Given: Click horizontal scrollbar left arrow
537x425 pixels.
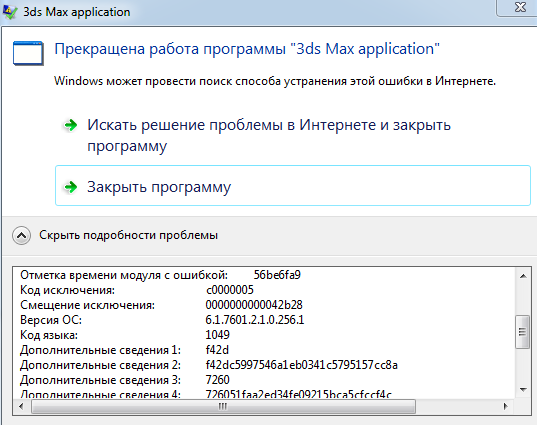Looking at the screenshot, I should (21, 407).
